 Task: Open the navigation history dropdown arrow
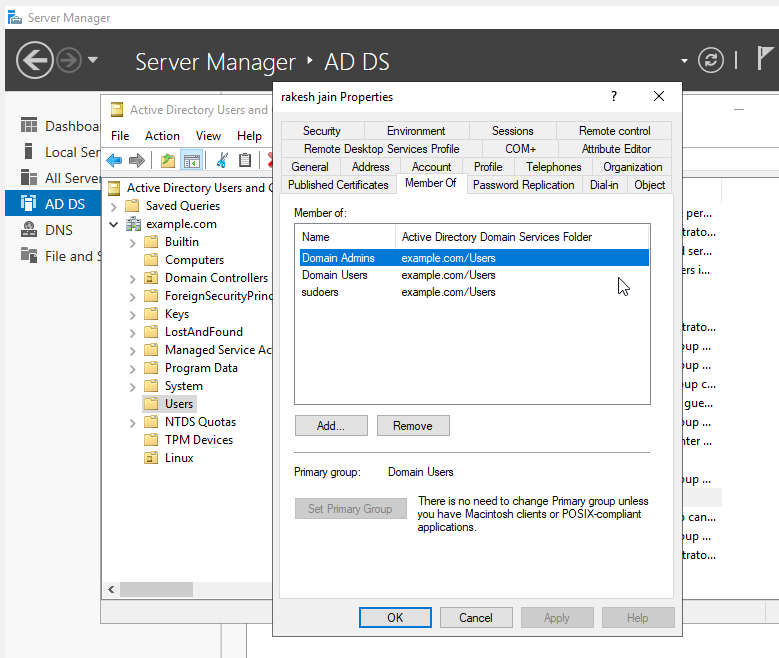92,60
